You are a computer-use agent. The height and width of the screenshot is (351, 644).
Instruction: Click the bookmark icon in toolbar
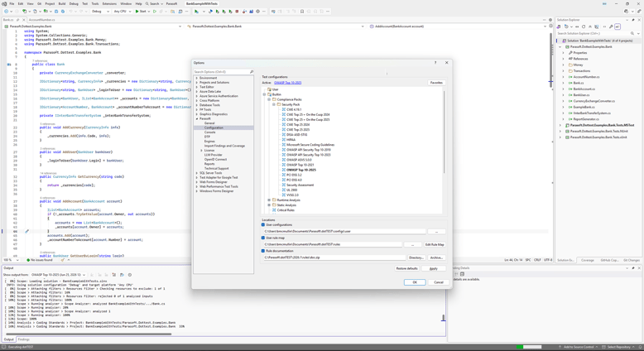[302, 12]
